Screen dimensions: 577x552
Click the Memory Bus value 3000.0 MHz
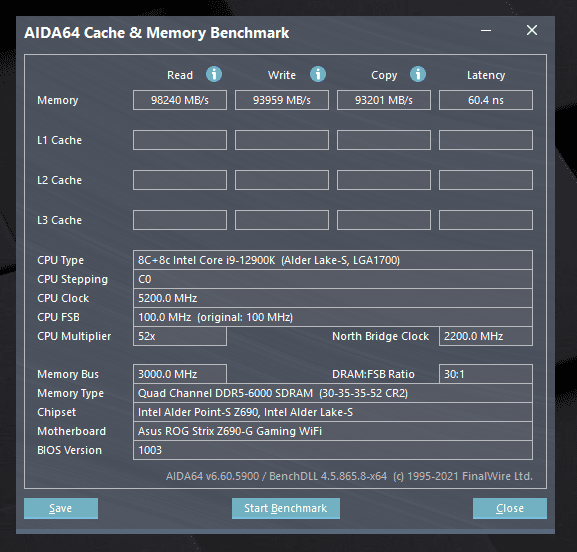click(180, 374)
